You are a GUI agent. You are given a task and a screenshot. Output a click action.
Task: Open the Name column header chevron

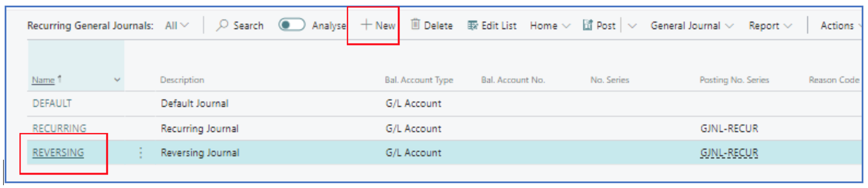[117, 80]
